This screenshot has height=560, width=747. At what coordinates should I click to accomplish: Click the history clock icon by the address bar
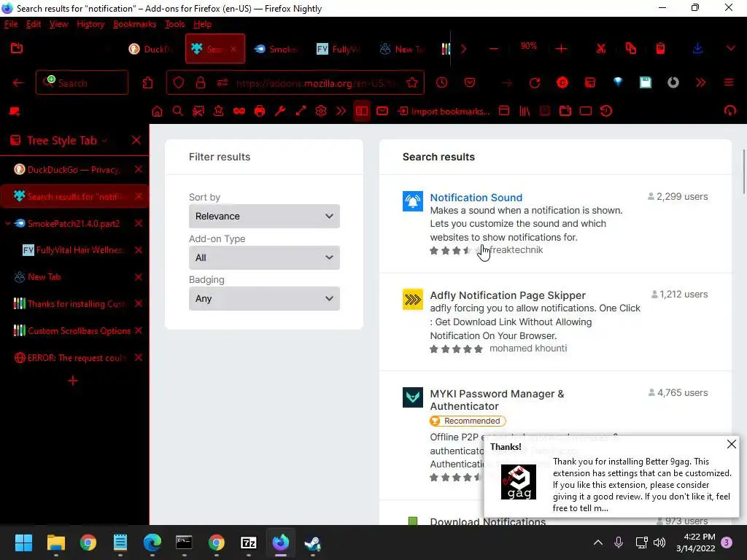coord(441,83)
